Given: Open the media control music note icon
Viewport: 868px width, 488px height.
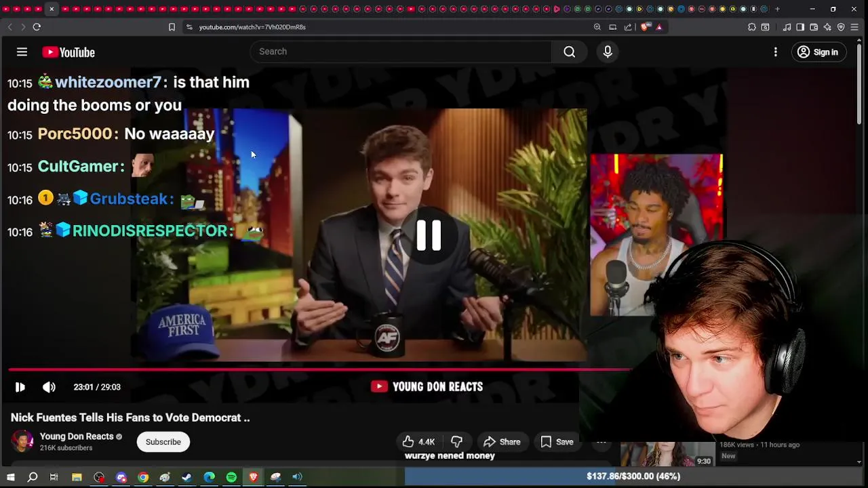Looking at the screenshot, I should (x=787, y=27).
